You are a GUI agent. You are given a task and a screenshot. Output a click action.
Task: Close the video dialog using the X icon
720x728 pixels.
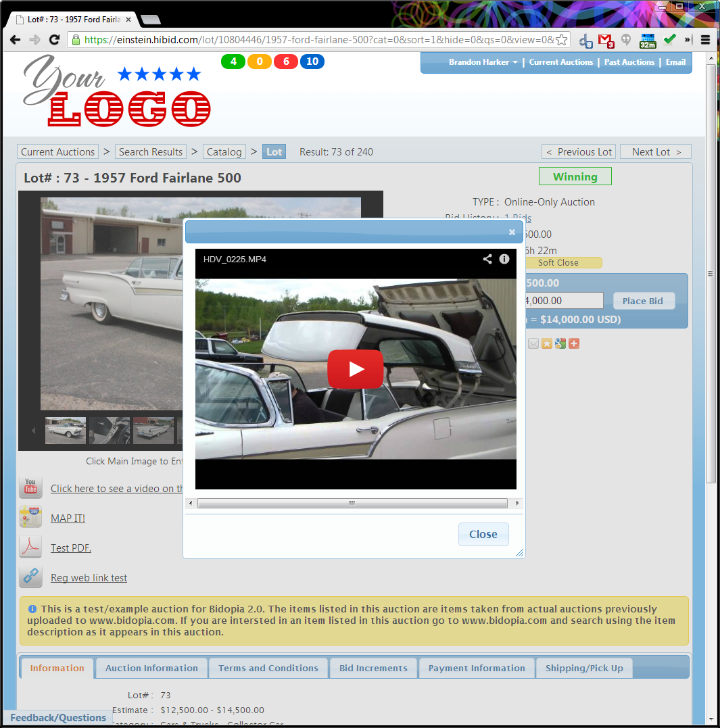point(512,232)
